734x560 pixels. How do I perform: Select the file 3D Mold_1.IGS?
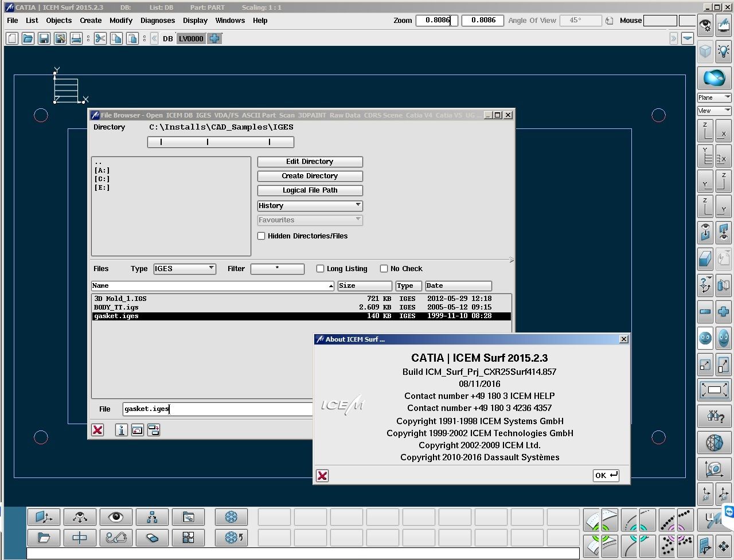302,299
